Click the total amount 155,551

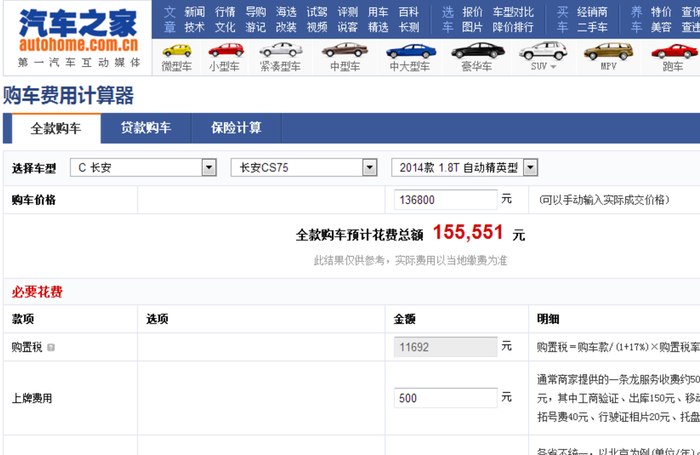(468, 232)
